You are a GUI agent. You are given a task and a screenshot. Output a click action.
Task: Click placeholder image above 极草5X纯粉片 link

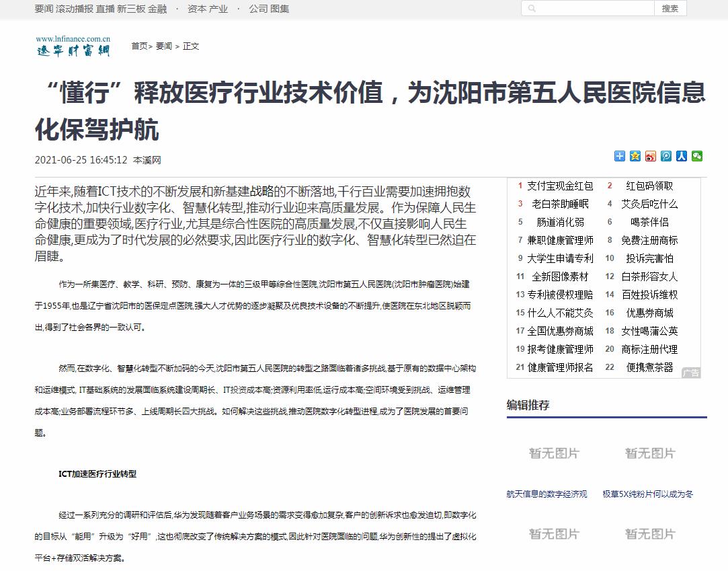[x=650, y=453]
